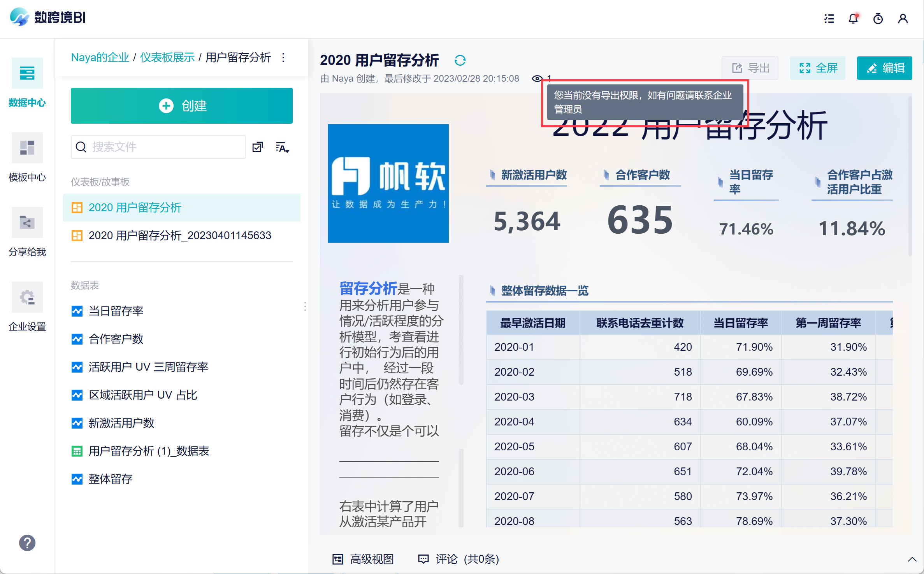
Task: Open the user account icon
Action: 903,18
